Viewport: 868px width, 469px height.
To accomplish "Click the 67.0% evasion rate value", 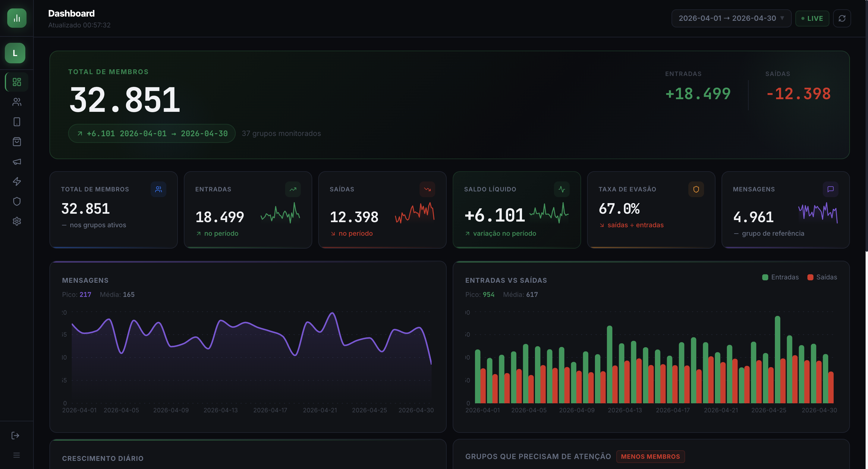I will (x=619, y=209).
